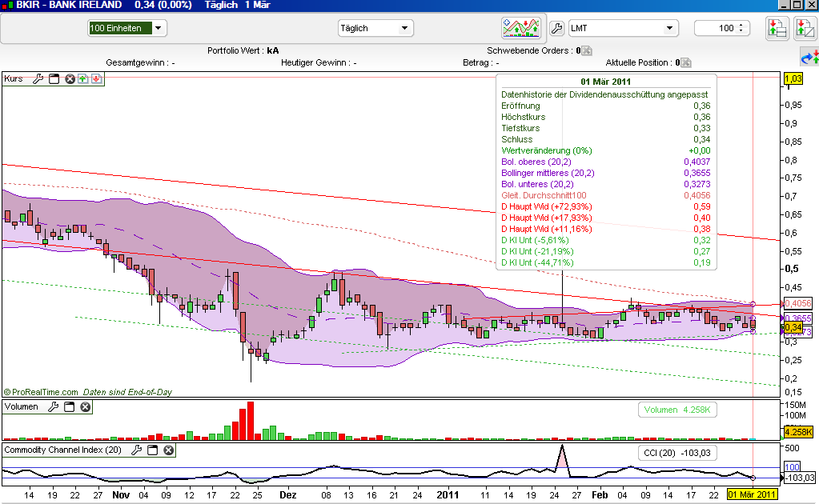This screenshot has height=504, width=819.
Task: Maximize the Kurs chart panel
Action: coord(54,78)
